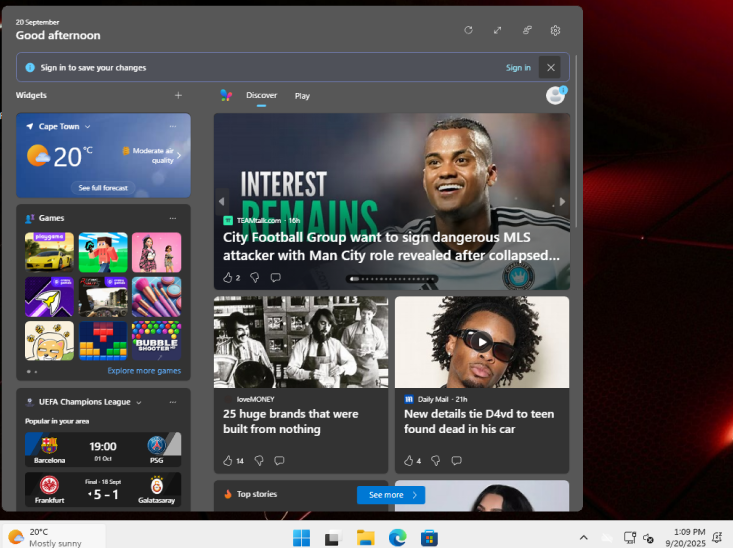Image resolution: width=733 pixels, height=548 pixels.
Task: Click the Sign in link
Action: point(518,68)
